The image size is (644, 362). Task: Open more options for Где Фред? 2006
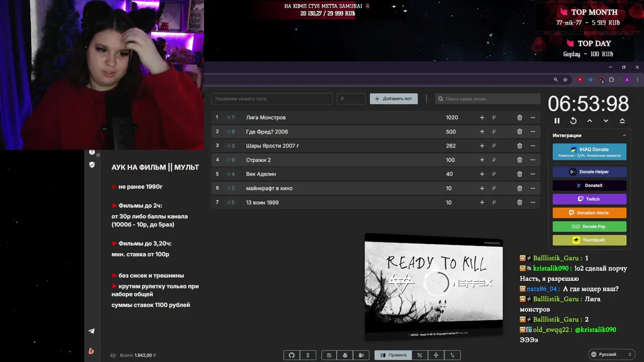533,132
